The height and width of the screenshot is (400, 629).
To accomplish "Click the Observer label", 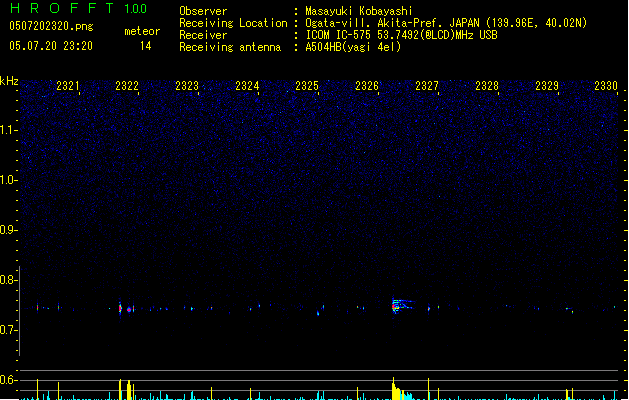I will (203, 11).
